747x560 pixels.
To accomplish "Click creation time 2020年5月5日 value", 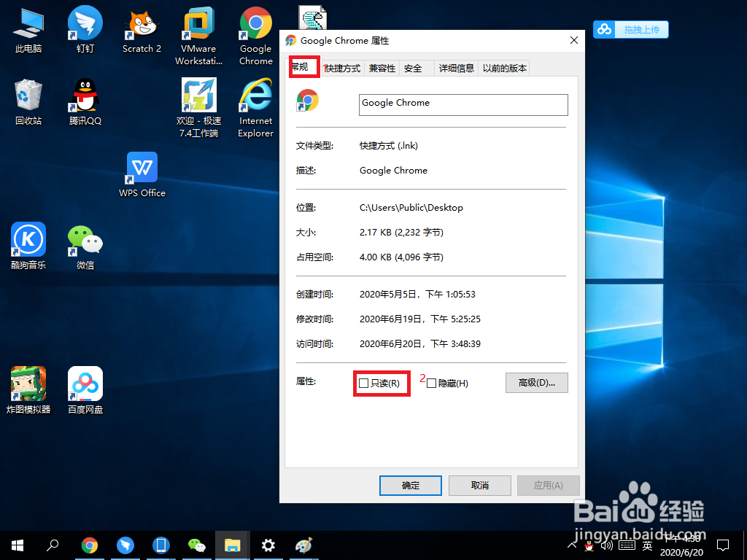I will (x=417, y=295).
